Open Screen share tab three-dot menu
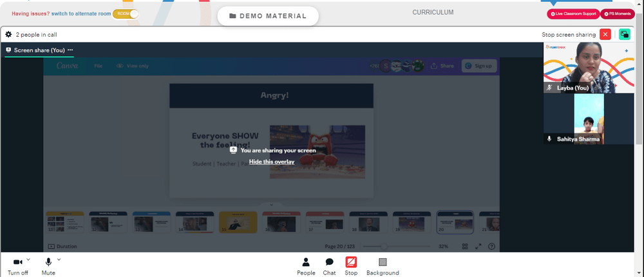644x277 pixels. pos(70,50)
